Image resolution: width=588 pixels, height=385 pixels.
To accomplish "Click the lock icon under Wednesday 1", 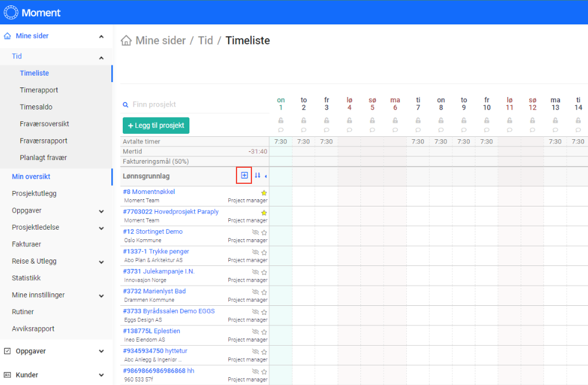I will (x=281, y=121).
